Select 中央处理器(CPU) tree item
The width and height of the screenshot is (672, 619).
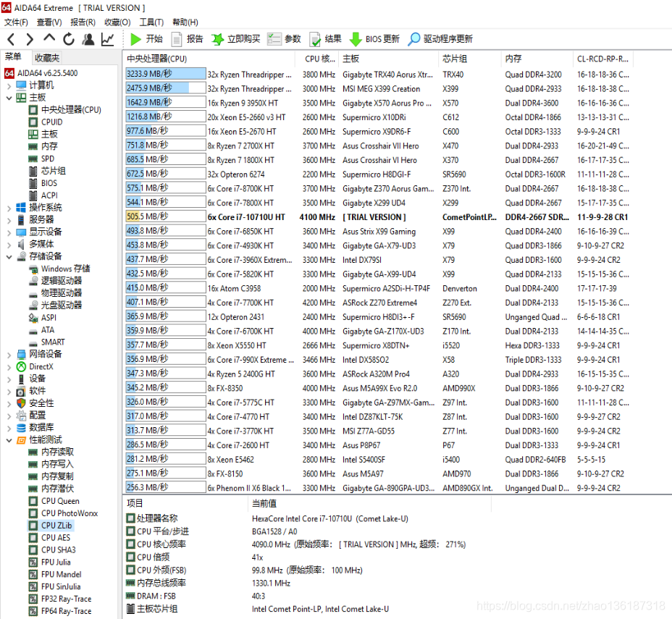point(64,110)
